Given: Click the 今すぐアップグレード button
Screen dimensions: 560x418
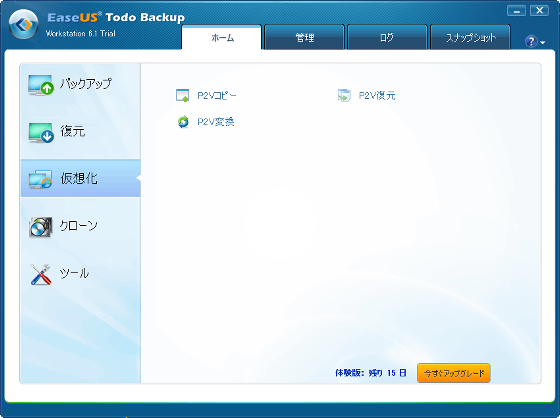Looking at the screenshot, I should (x=454, y=373).
